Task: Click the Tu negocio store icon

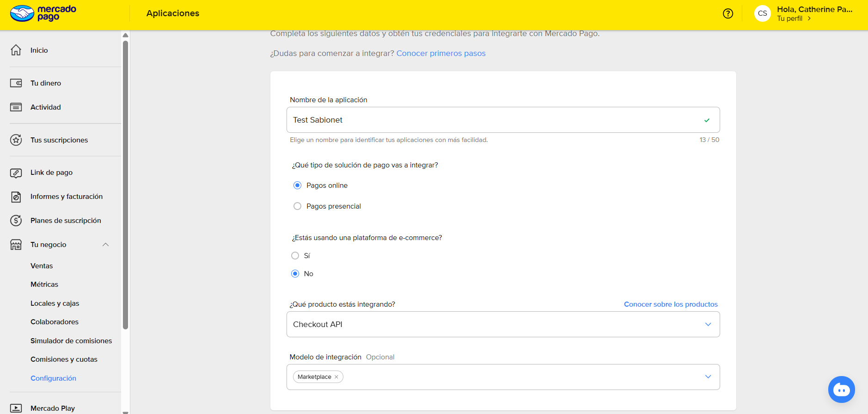Action: (16, 245)
